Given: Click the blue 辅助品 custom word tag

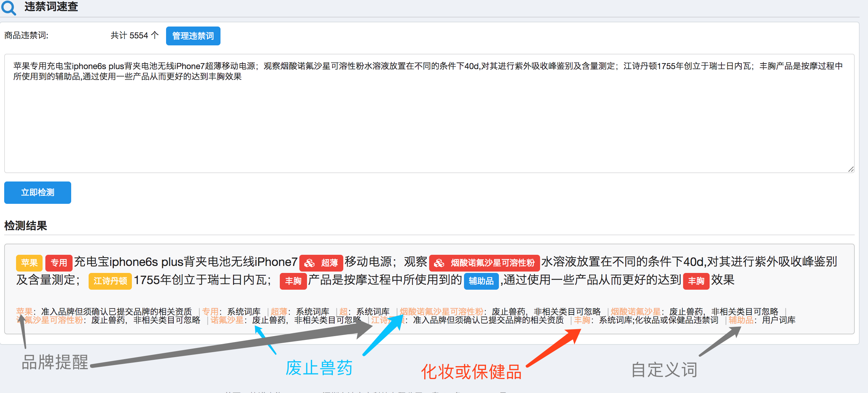Looking at the screenshot, I should [481, 281].
